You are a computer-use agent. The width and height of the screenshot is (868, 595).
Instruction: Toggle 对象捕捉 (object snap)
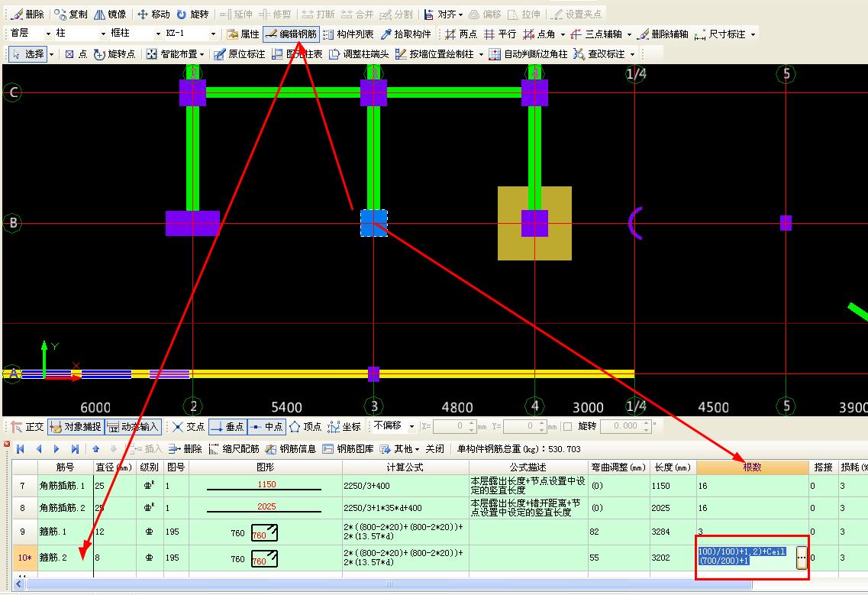[x=76, y=427]
